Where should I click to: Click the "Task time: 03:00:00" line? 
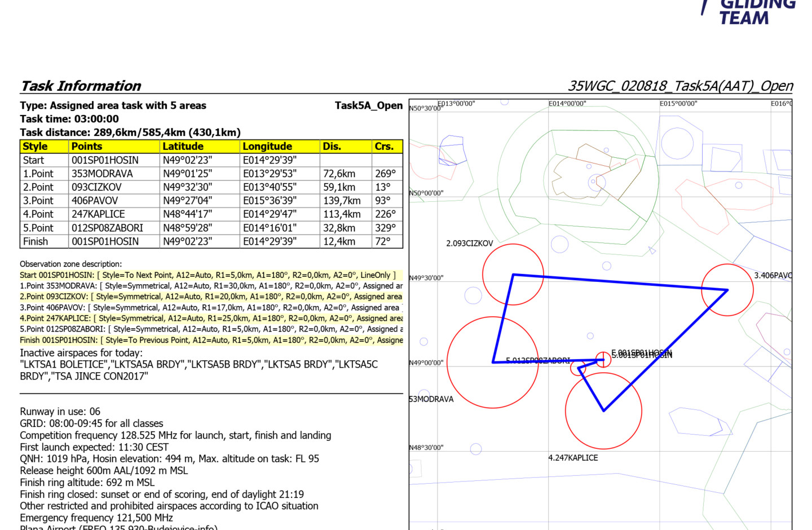(69, 119)
